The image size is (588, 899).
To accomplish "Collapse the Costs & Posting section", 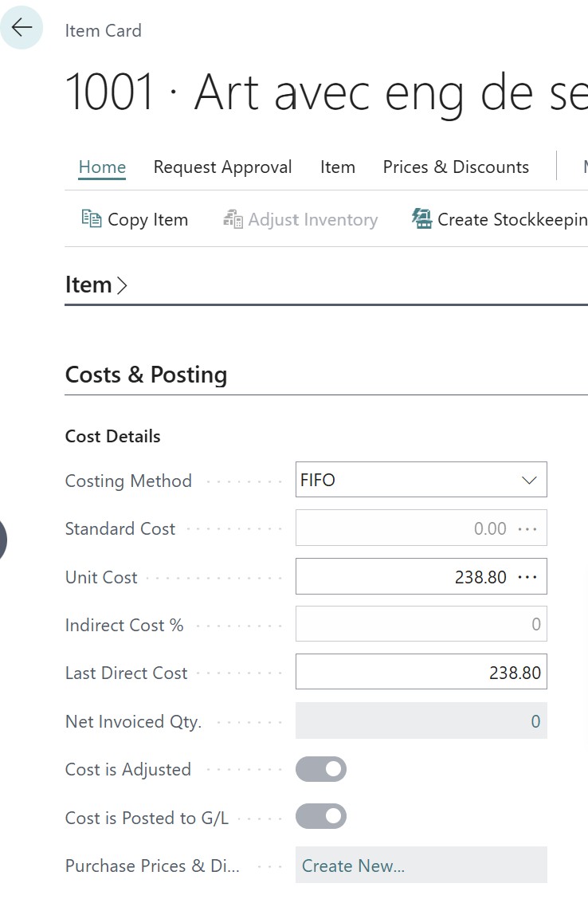I will pos(146,375).
